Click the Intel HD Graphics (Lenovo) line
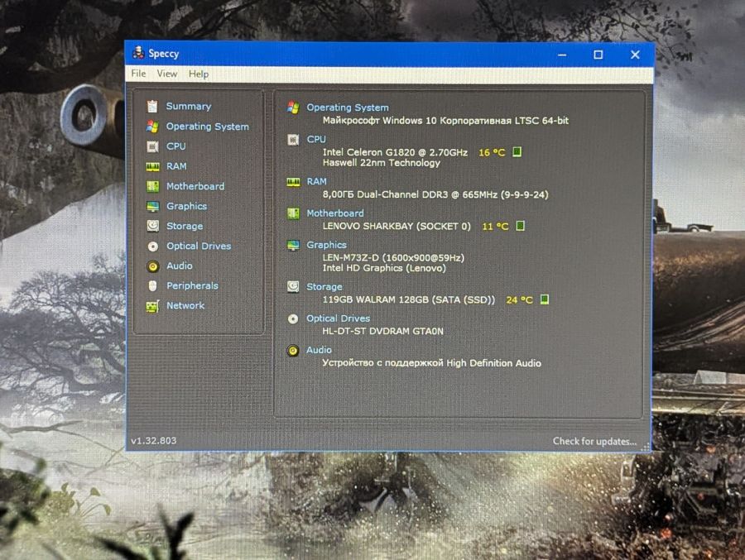This screenshot has height=560, width=745. (384, 268)
